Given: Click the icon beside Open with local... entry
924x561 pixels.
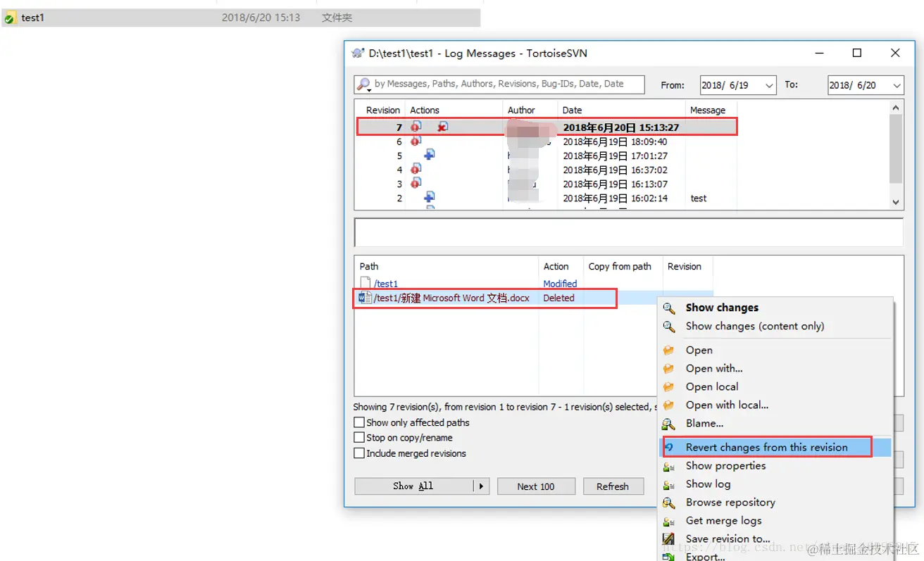Looking at the screenshot, I should pyautogui.click(x=669, y=405).
